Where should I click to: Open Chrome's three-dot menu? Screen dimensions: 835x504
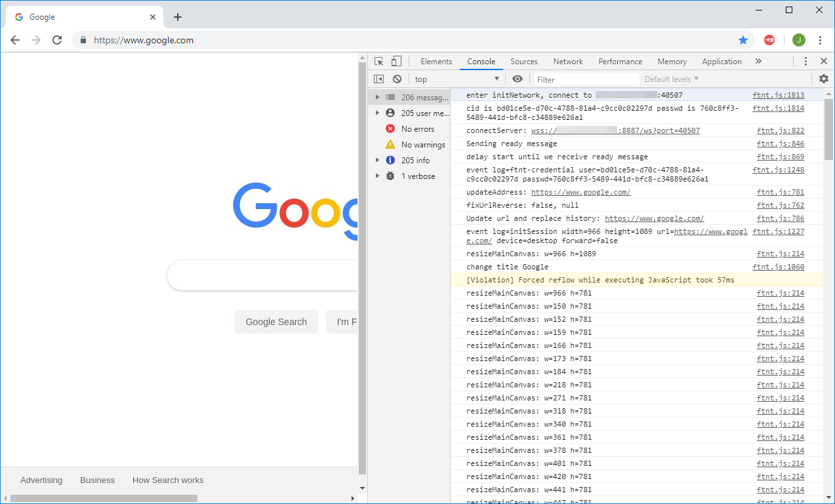click(820, 40)
